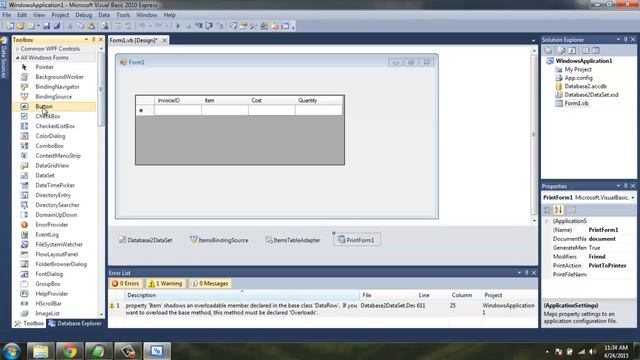Toggle the 0 Messages filter

(210, 283)
